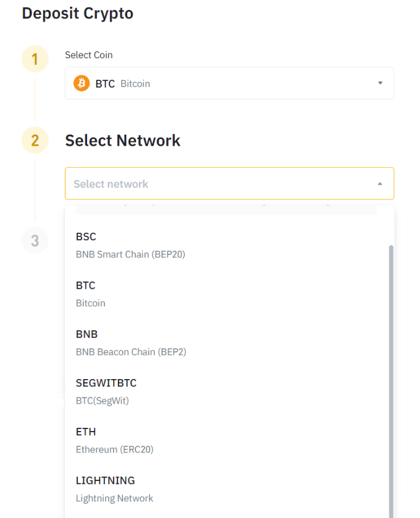Select BTC(SegWit) network description
The height and width of the screenshot is (518, 420).
tap(103, 401)
